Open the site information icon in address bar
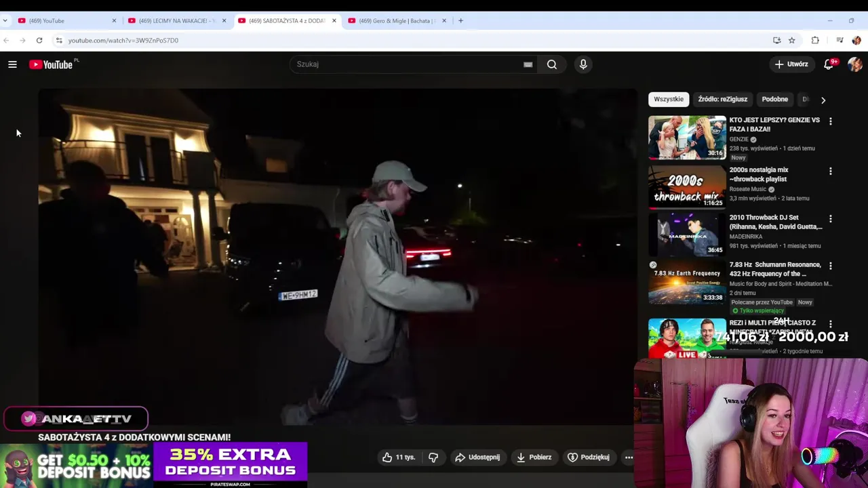 click(59, 41)
